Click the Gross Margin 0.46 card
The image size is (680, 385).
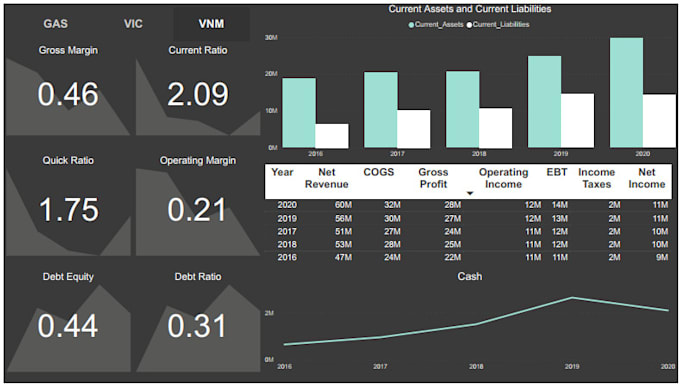pyautogui.click(x=68, y=89)
